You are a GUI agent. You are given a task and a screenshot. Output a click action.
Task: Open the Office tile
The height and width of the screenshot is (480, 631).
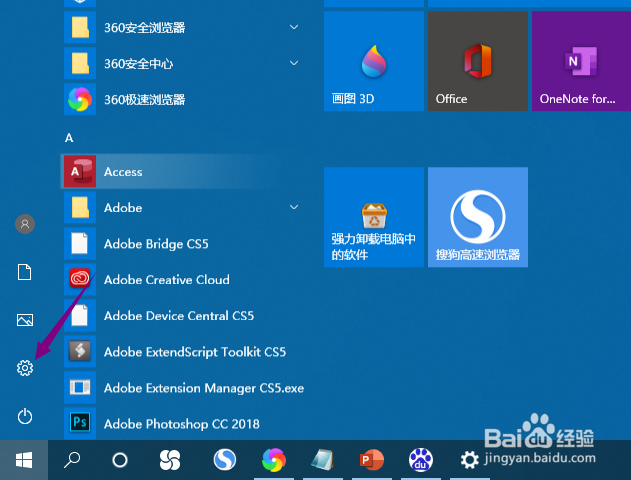[x=478, y=61]
